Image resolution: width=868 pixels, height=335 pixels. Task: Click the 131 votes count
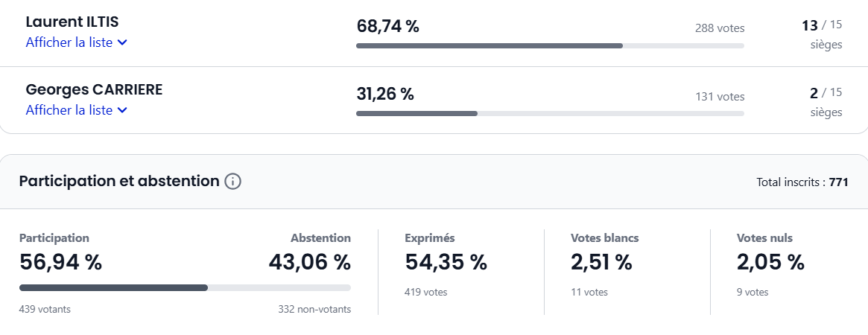coord(720,96)
